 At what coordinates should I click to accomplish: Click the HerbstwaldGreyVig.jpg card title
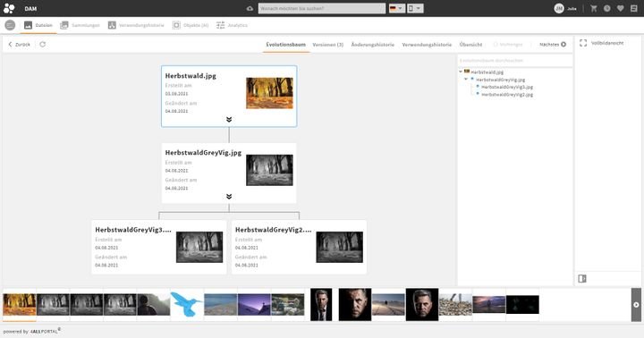click(203, 152)
